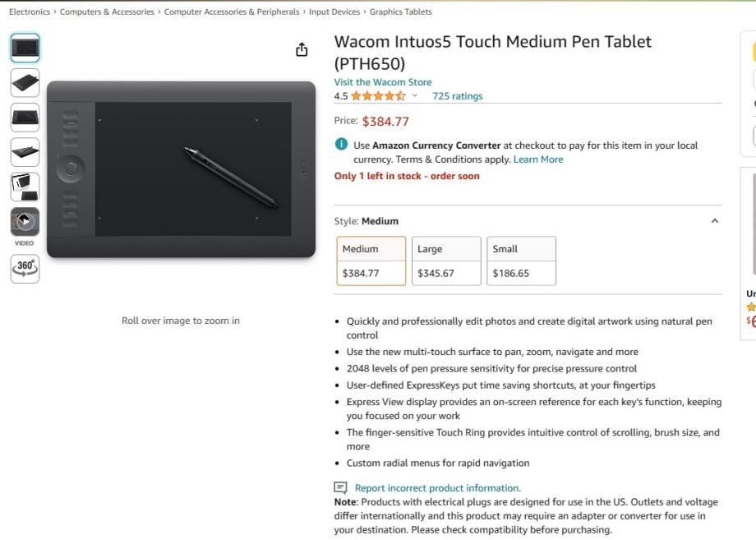Screen dimensions: 756x540
Task: Open the Input Devices breadcrumb
Action: 334,12
